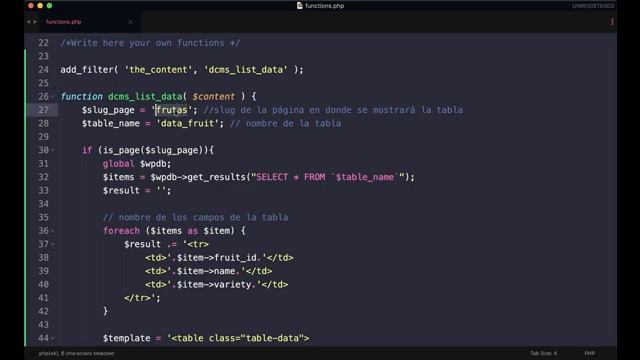Click 'get_results' on line 32
This screenshot has height=360, width=640.
[x=216, y=177]
